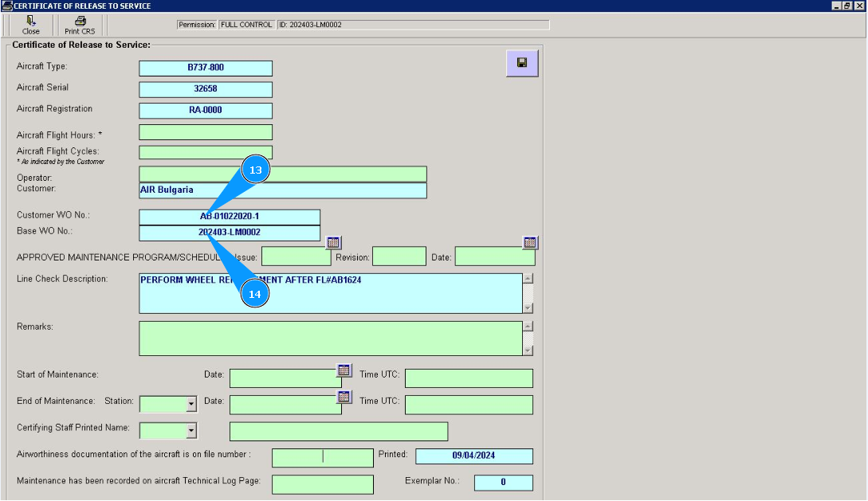
Task: Click the maintenance program Date field
Action: (495, 256)
